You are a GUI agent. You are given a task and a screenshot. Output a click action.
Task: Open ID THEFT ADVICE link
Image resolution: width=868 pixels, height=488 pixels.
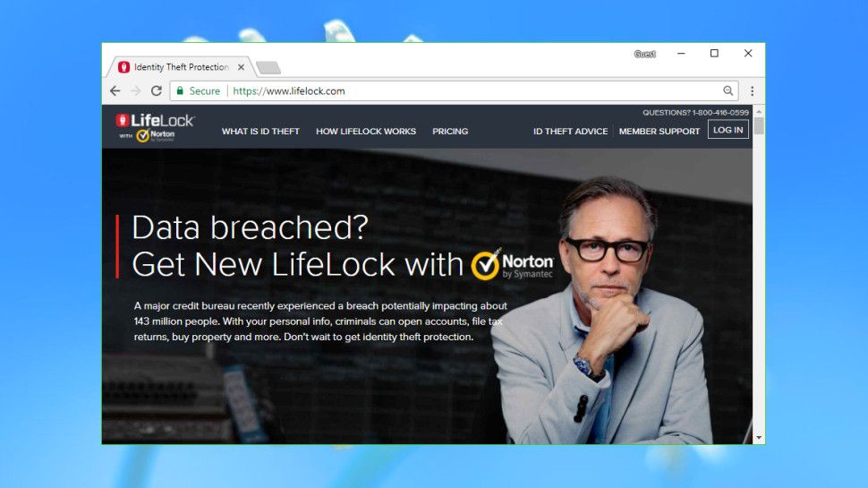[x=570, y=132]
